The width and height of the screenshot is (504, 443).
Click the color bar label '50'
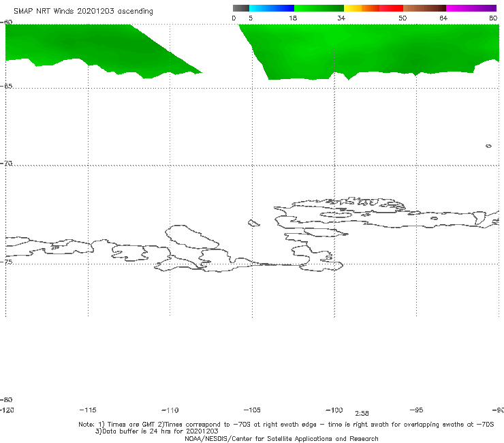click(x=403, y=18)
